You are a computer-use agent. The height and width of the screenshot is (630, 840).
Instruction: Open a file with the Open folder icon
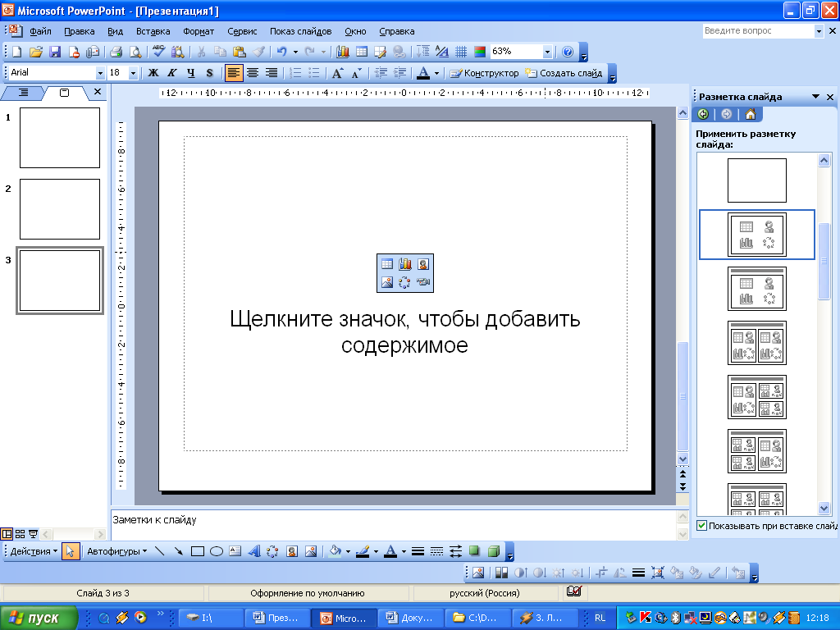[36, 52]
